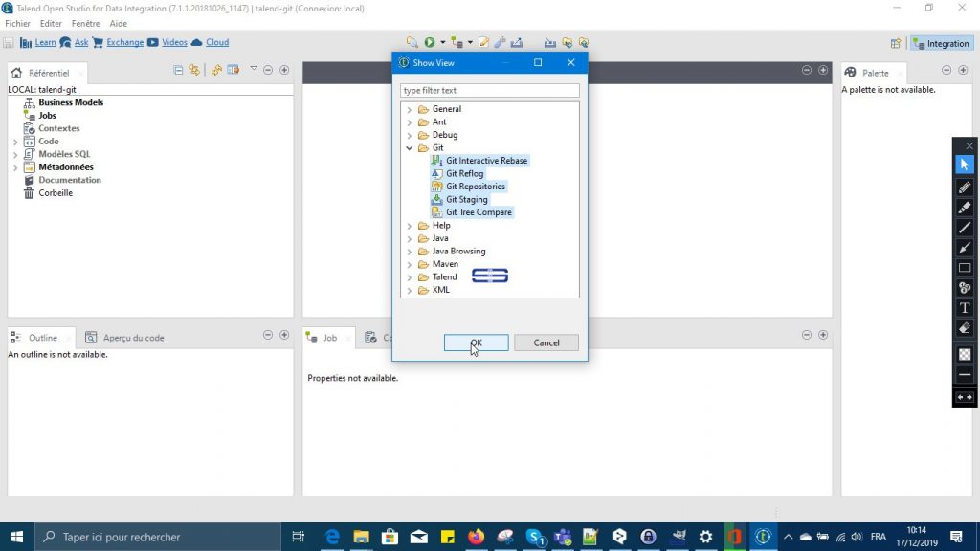Expand the Debug folder in Show View

point(410,135)
